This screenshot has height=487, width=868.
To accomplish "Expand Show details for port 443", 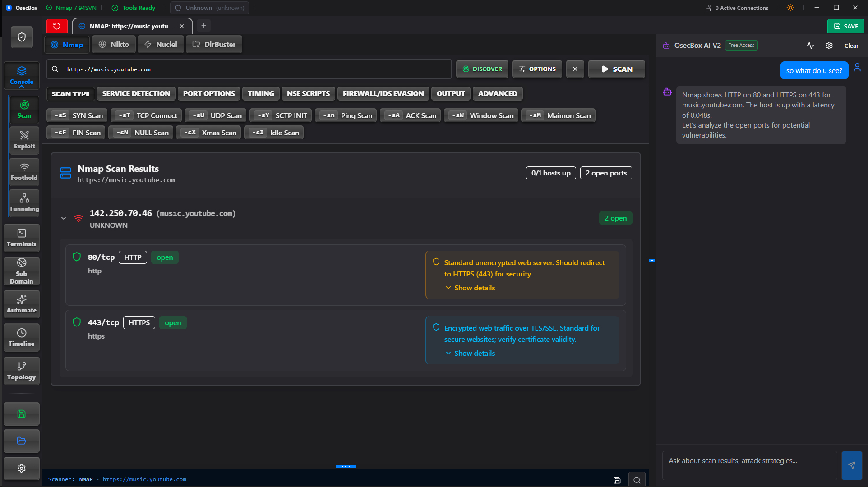I will pos(470,353).
